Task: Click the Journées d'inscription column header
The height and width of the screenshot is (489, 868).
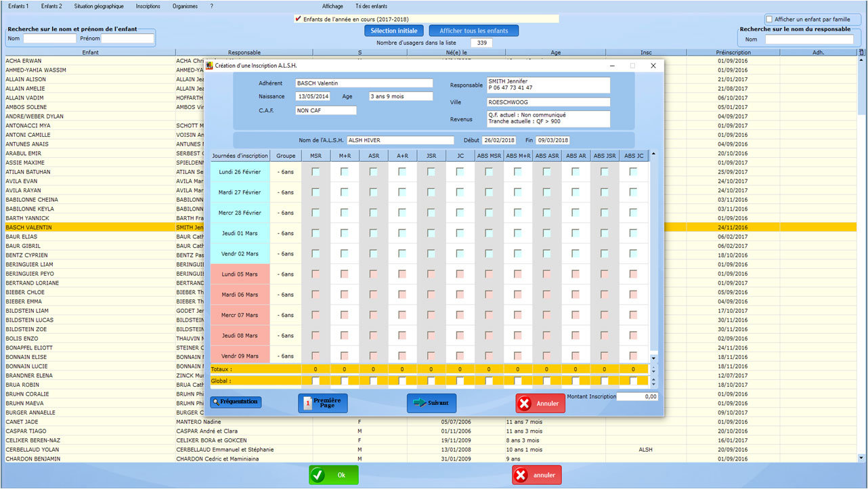Action: 240,156
